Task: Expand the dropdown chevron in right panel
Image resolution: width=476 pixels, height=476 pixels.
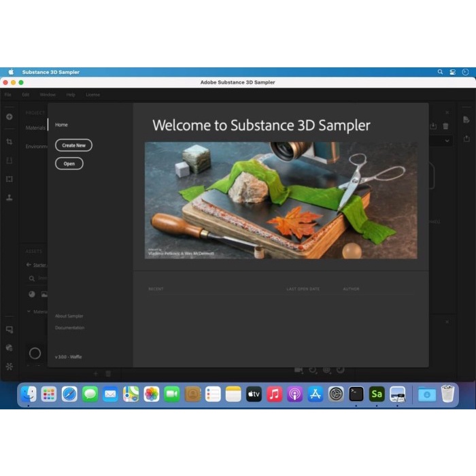Action: (447, 141)
